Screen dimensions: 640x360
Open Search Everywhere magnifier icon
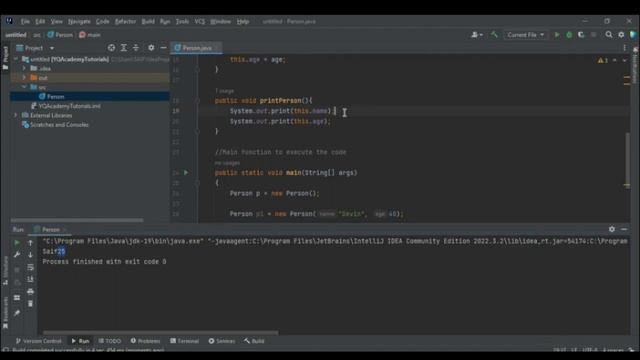[x=609, y=35]
